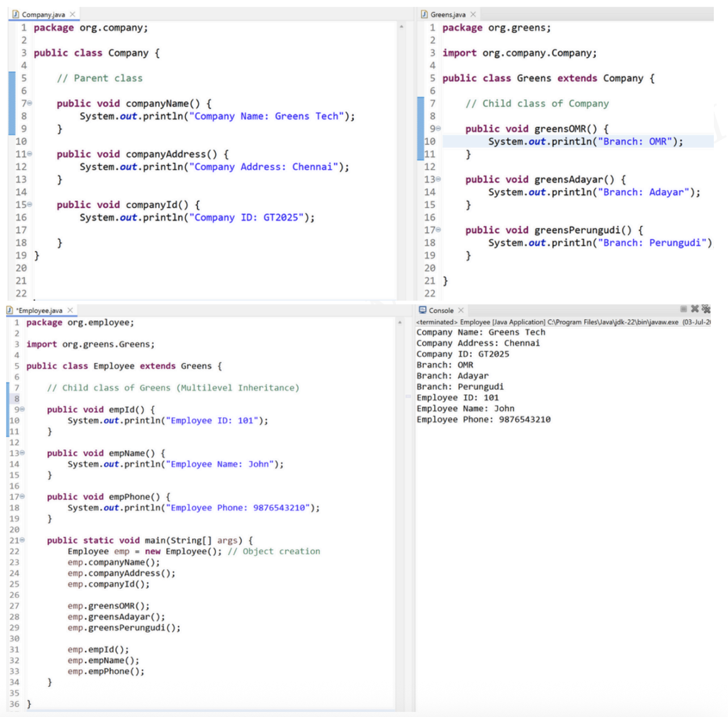The image size is (728, 717).
Task: Click scroll-up arrow in Employee.java editor
Action: coord(400,322)
